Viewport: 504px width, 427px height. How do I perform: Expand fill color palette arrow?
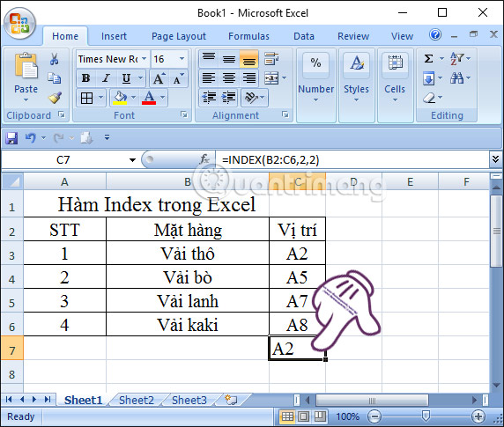pos(133,98)
